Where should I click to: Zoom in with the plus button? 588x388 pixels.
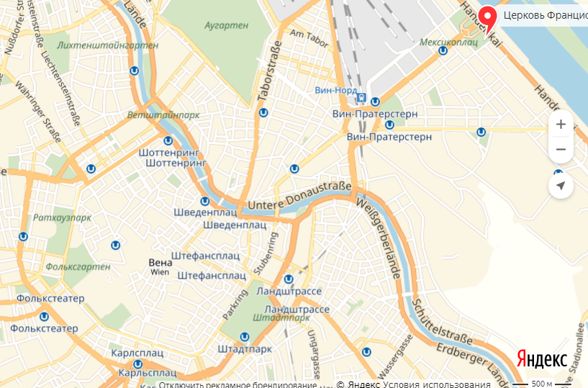point(561,125)
